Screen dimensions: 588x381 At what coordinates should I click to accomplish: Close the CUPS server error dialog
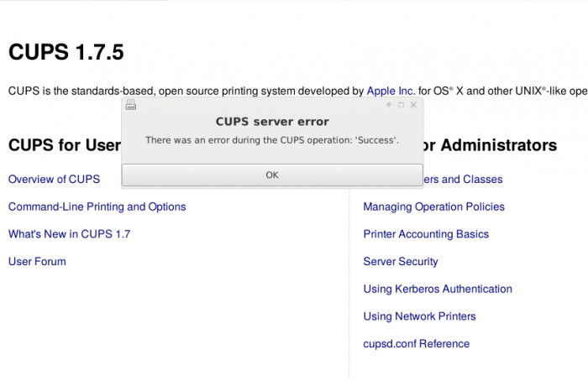pos(413,105)
